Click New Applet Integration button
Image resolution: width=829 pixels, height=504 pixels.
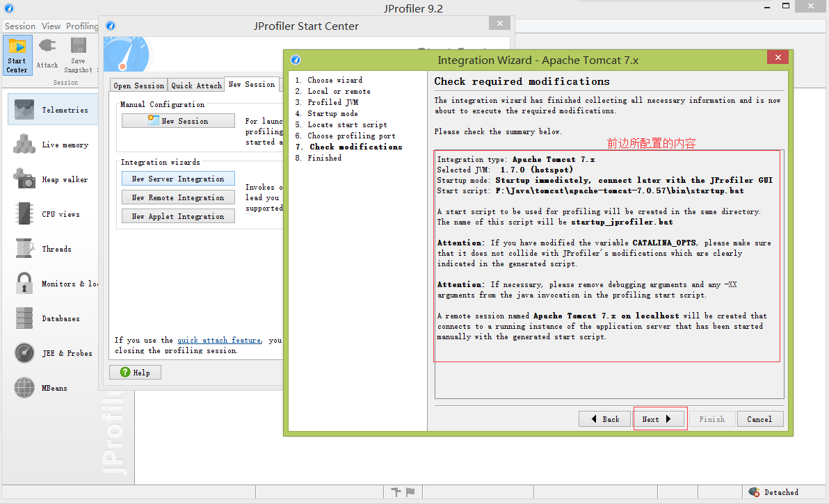178,216
